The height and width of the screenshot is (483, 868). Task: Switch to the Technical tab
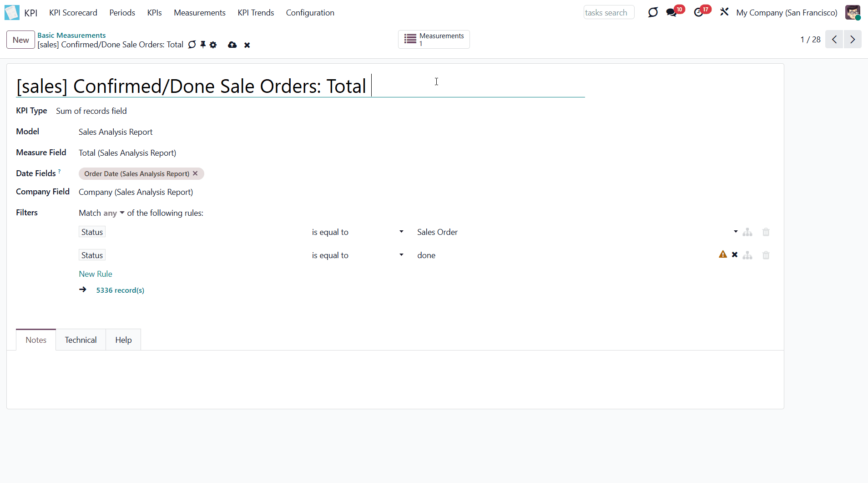click(81, 340)
